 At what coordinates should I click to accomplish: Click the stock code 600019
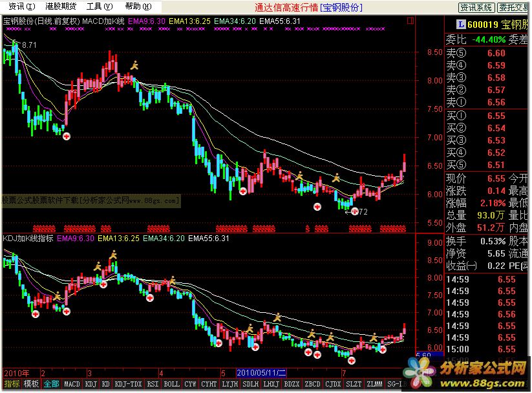click(x=483, y=25)
